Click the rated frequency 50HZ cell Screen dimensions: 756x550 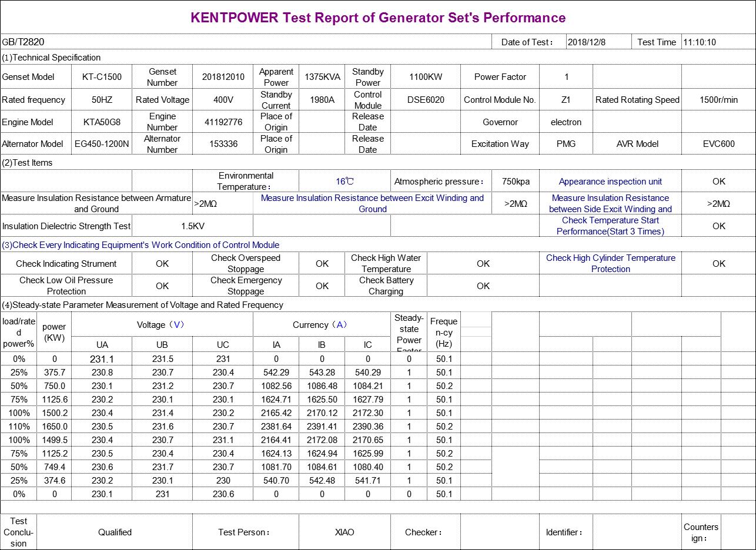102,100
